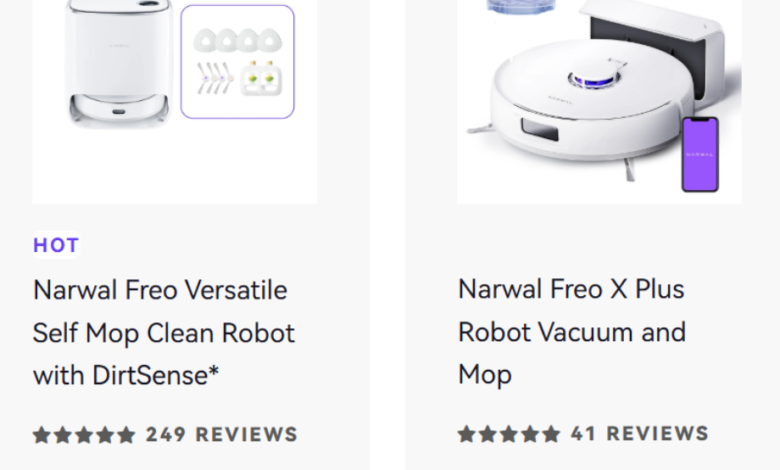
Task: Click the white mop pads in accessories box
Action: 238,40
